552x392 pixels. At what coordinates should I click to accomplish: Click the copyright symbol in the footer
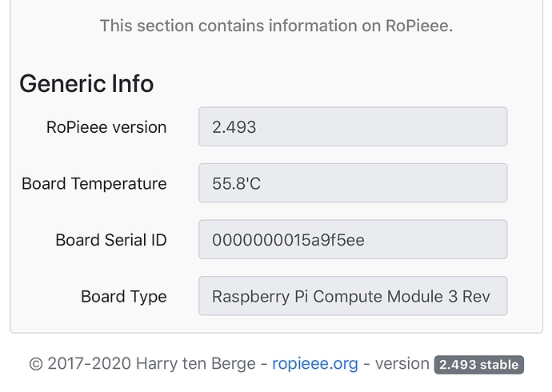tap(36, 364)
